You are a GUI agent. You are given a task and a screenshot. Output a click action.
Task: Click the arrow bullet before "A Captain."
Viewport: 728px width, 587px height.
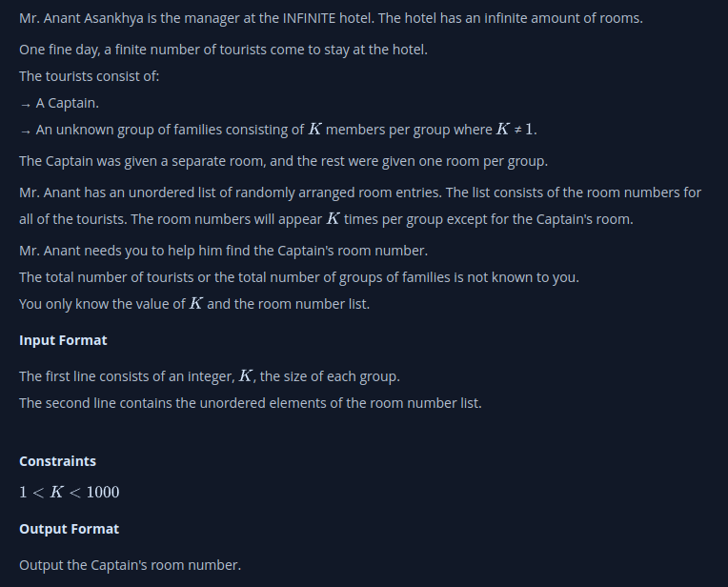(25, 104)
